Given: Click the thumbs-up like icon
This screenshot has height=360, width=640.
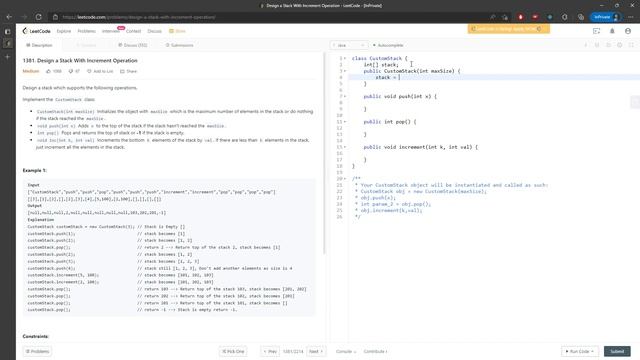Looking at the screenshot, I should 49,71.
